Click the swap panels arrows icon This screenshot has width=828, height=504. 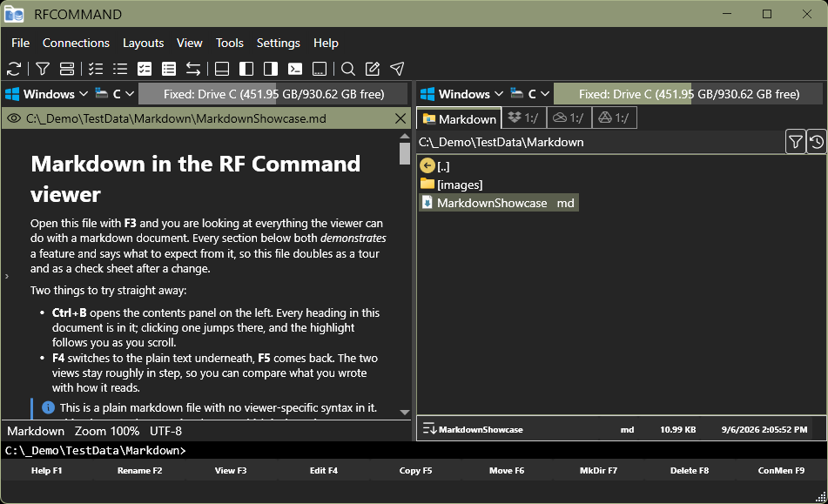[193, 69]
